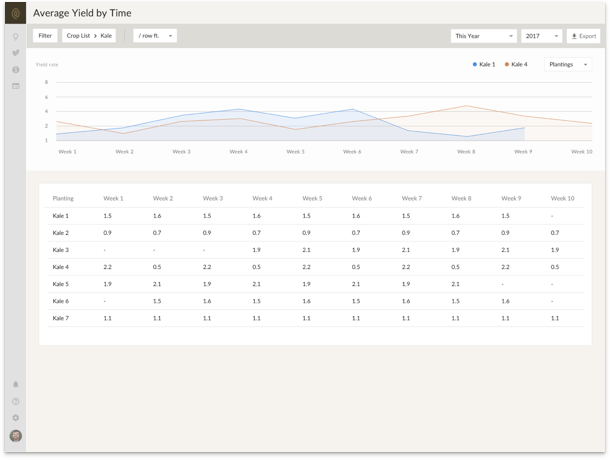Open the 2017 year dropdown
Screen dimensions: 610x460
tap(542, 36)
